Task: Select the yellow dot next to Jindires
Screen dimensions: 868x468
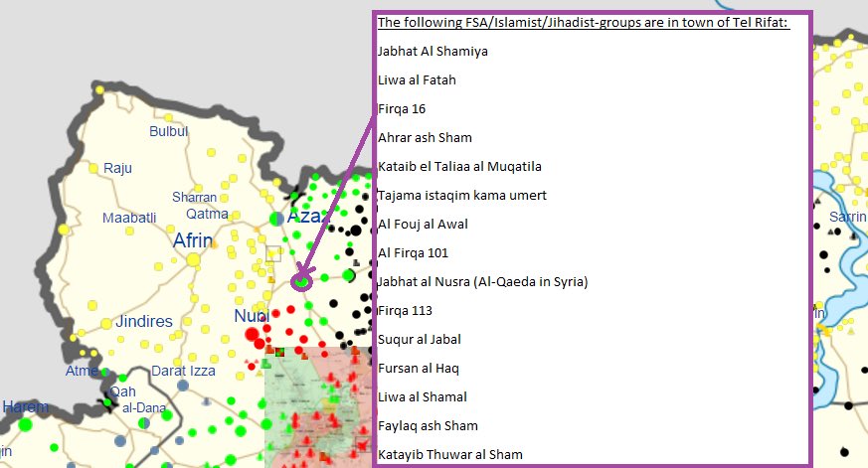Action: (x=106, y=324)
